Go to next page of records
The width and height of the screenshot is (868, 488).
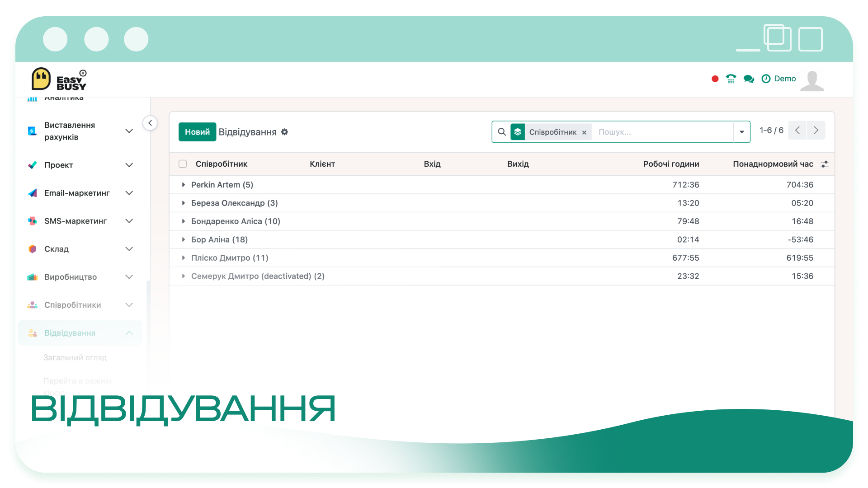coord(816,131)
